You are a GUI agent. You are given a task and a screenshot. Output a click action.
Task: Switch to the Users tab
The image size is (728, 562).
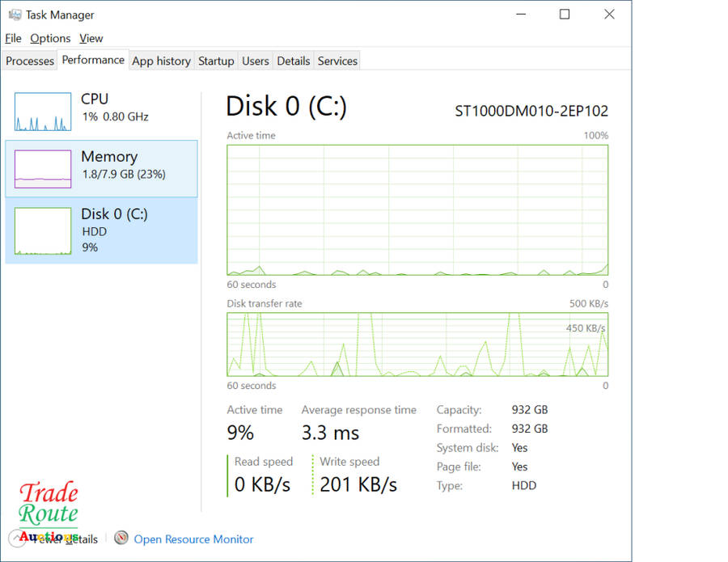coord(255,61)
